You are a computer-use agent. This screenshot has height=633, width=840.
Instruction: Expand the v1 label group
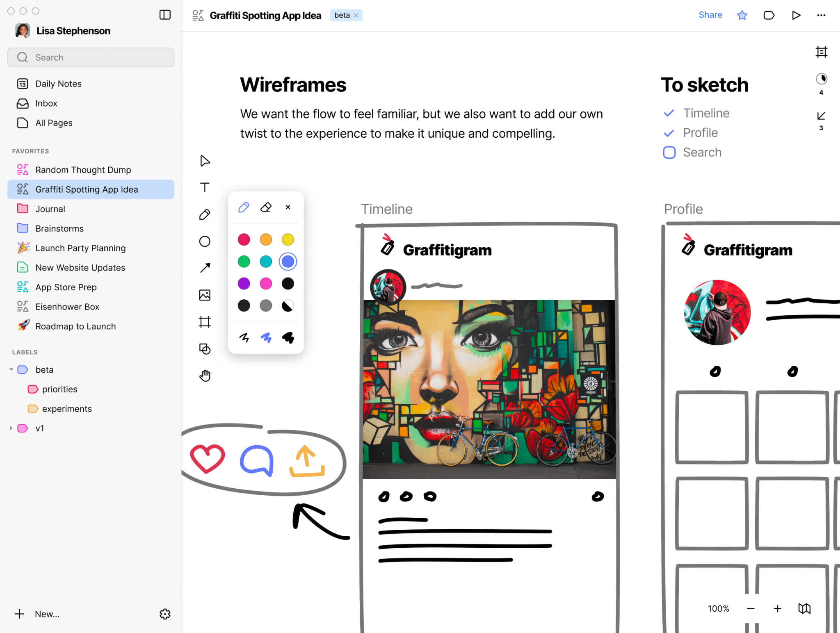click(x=11, y=428)
